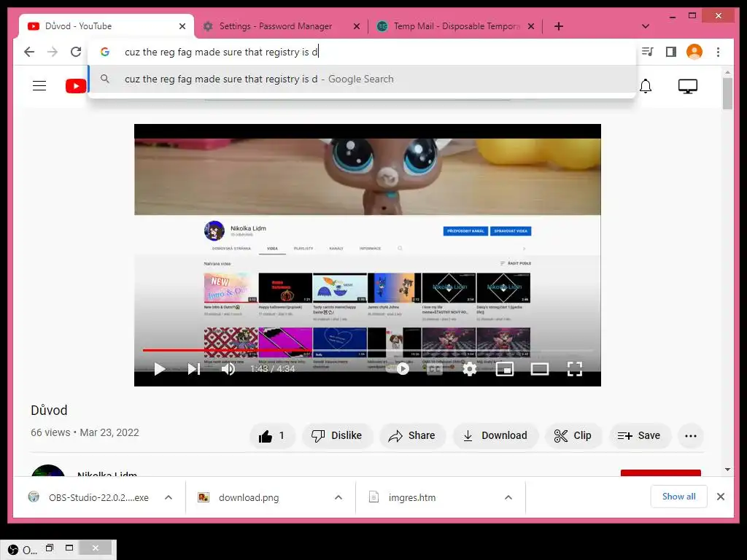Open the Nikolka Lidm channel avatar
The width and height of the screenshot is (747, 560).
[47, 470]
